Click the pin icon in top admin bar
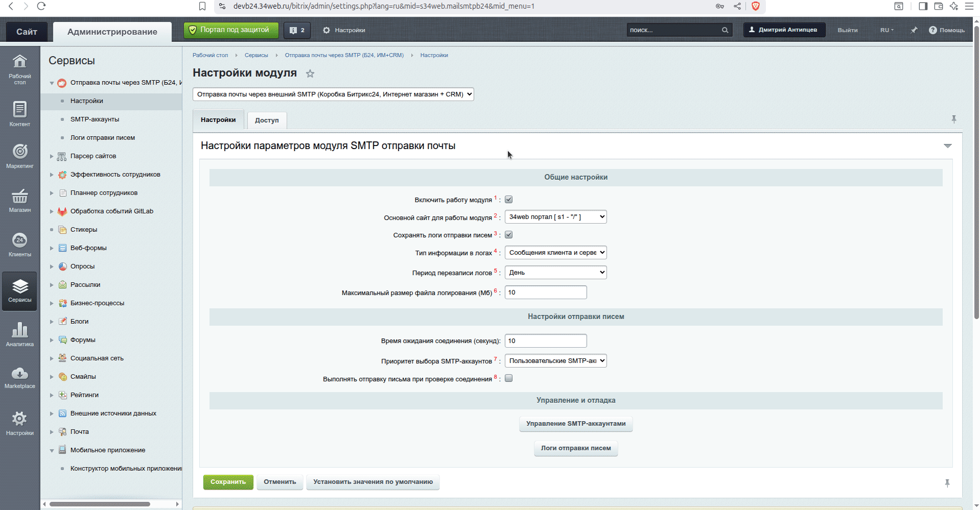The width and height of the screenshot is (980, 510). click(x=914, y=30)
